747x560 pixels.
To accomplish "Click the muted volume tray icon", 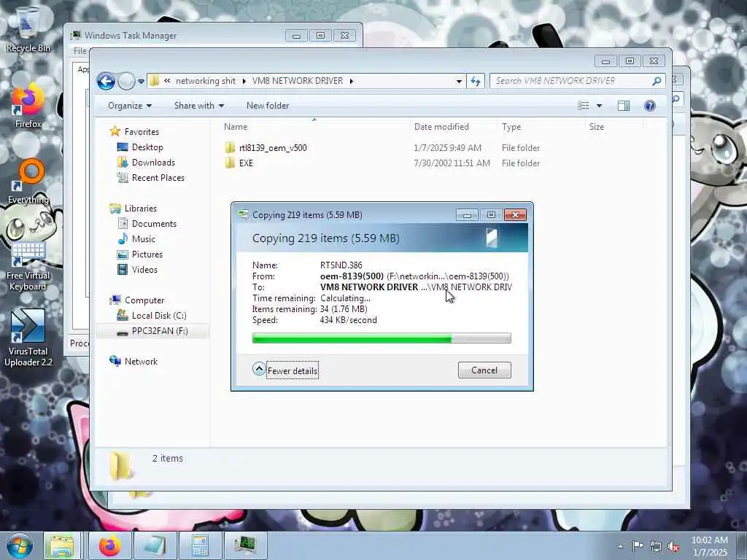I will click(x=673, y=547).
